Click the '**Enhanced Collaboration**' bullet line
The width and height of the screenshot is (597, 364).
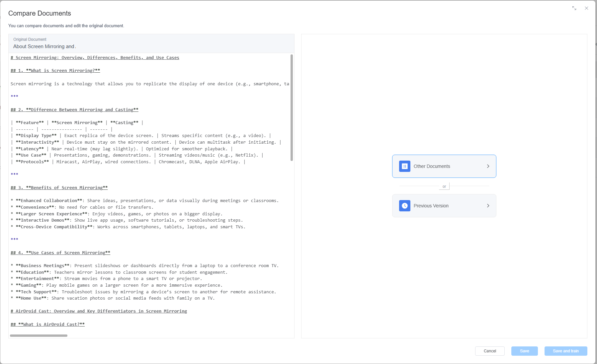145,201
